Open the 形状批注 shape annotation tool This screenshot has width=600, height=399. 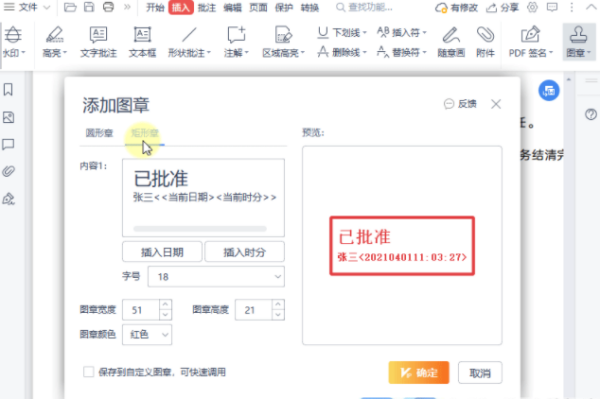click(189, 42)
